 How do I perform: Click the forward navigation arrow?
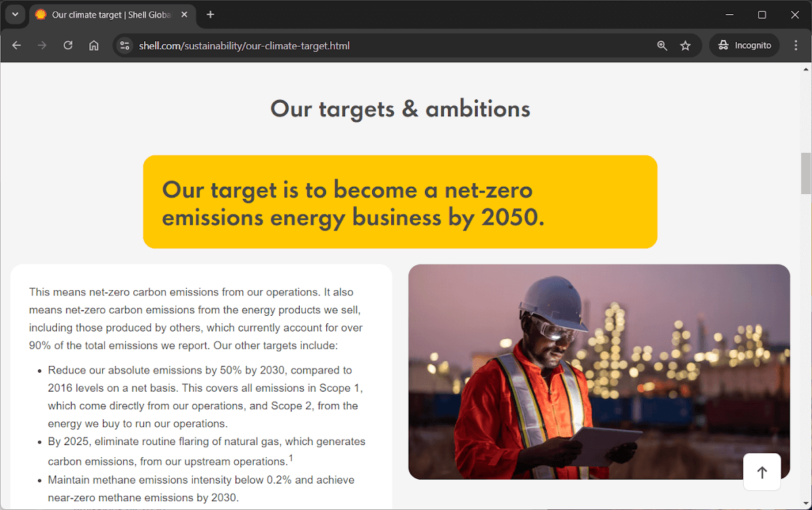42,45
